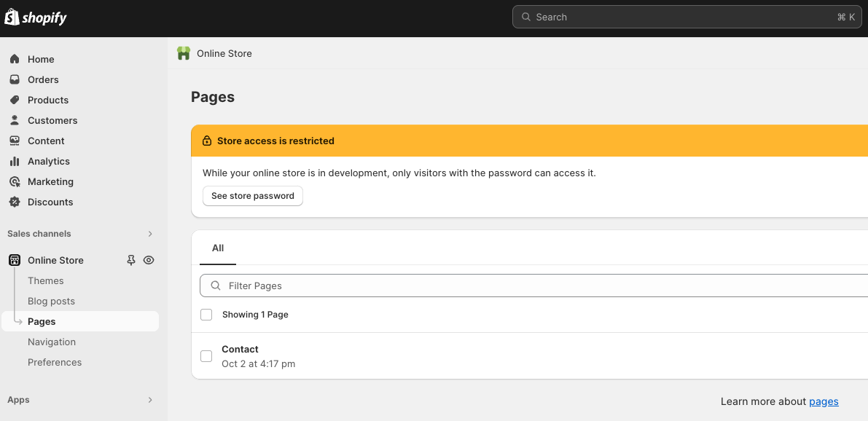Open Home via its house icon
Screen dimensions: 868x421
(15, 59)
